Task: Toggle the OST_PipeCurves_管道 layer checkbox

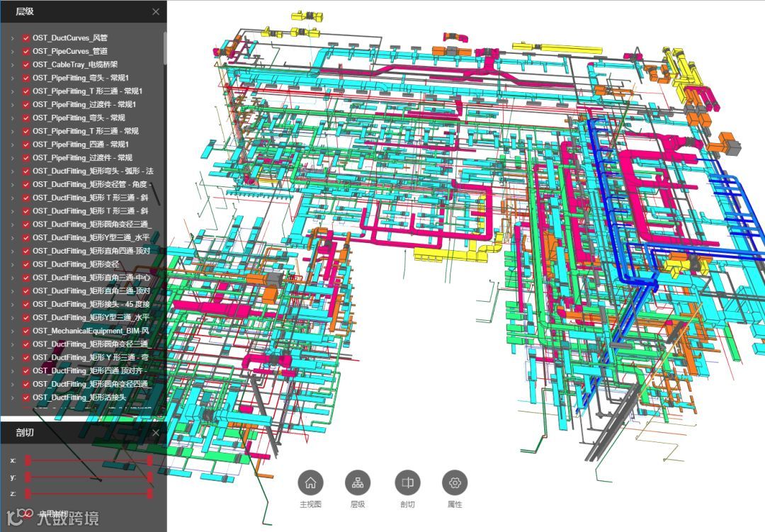Action: (x=26, y=51)
